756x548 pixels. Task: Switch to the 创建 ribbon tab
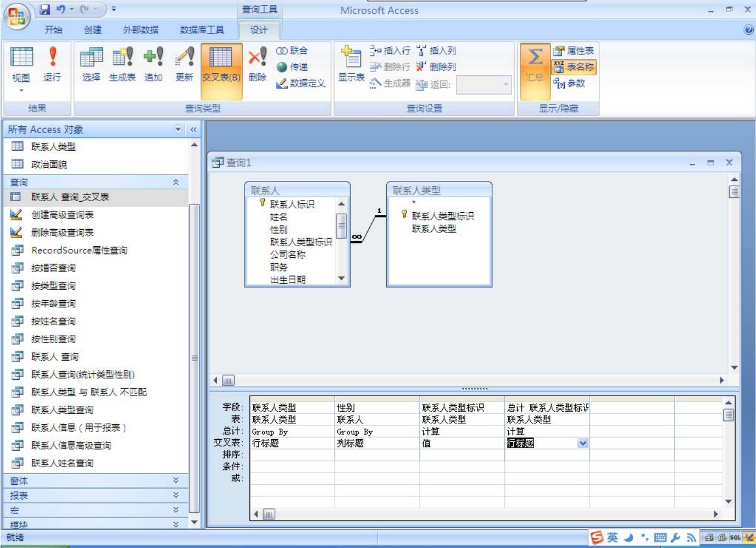92,30
